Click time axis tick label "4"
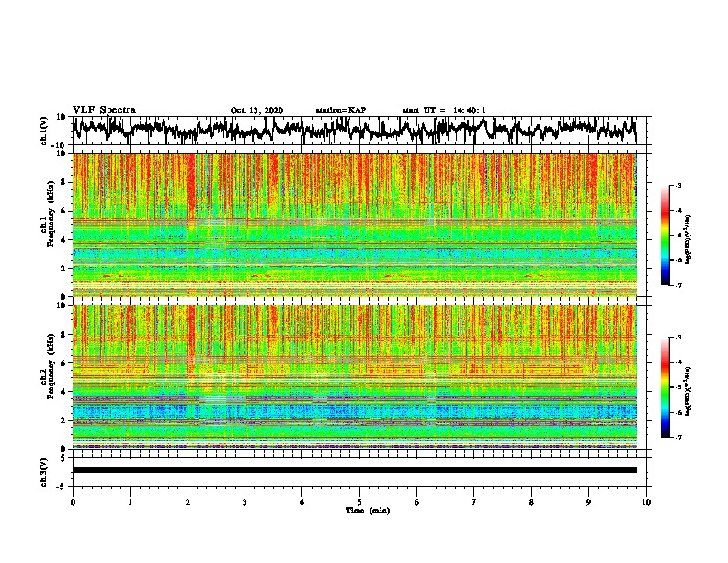The height and width of the screenshot is (563, 728). point(302,502)
